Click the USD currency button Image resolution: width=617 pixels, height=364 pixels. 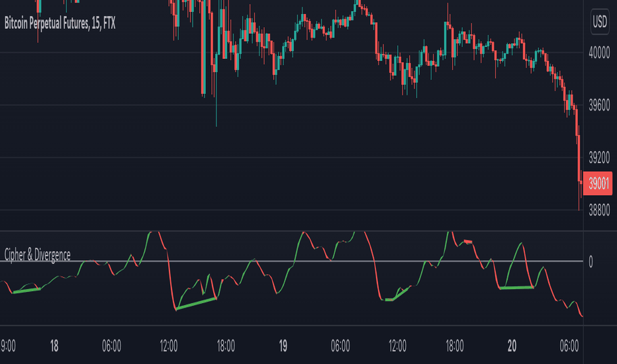click(600, 21)
